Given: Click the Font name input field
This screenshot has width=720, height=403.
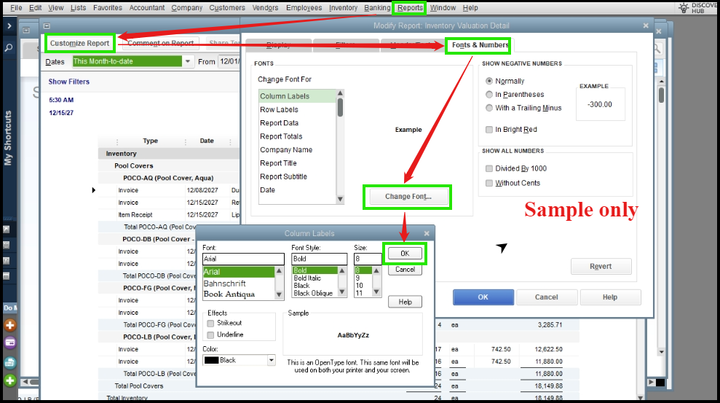Looking at the screenshot, I should click(x=243, y=259).
